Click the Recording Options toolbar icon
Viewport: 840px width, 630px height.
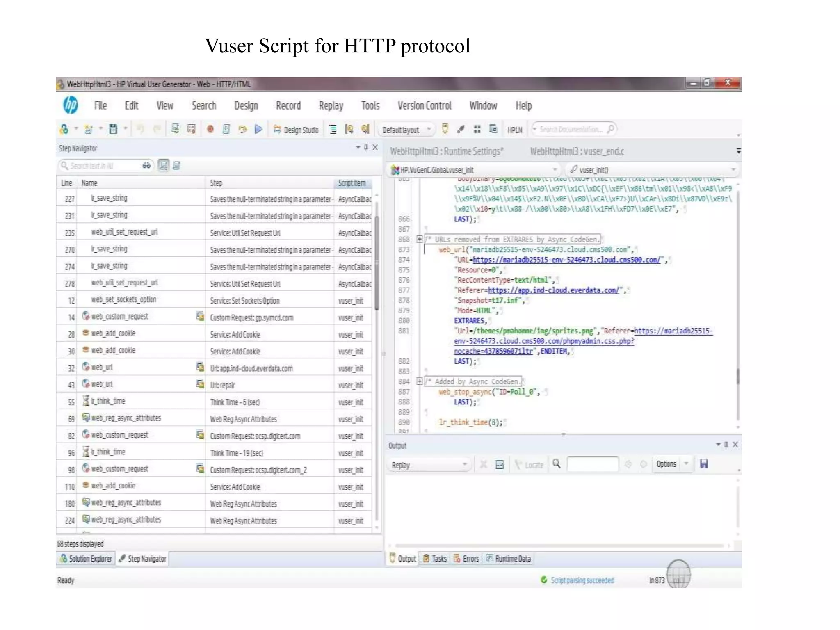click(191, 129)
